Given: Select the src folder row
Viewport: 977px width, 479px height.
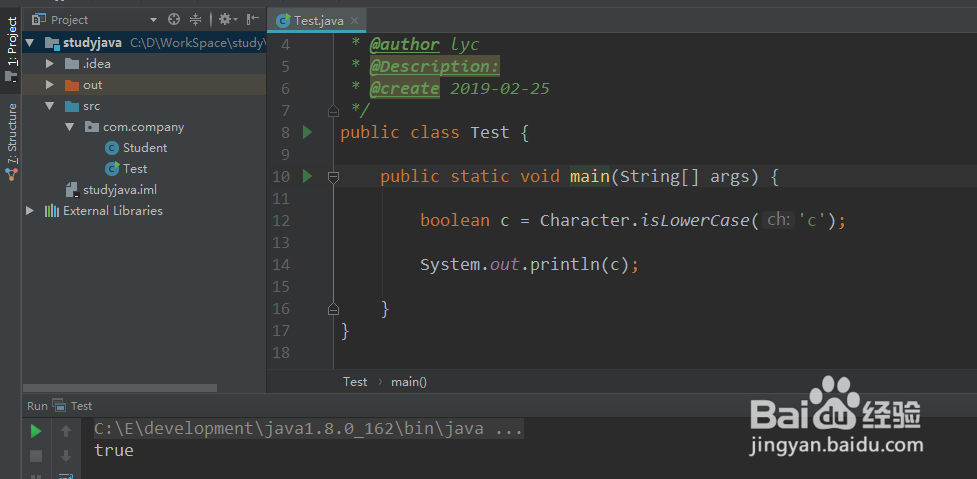Looking at the screenshot, I should coord(145,106).
